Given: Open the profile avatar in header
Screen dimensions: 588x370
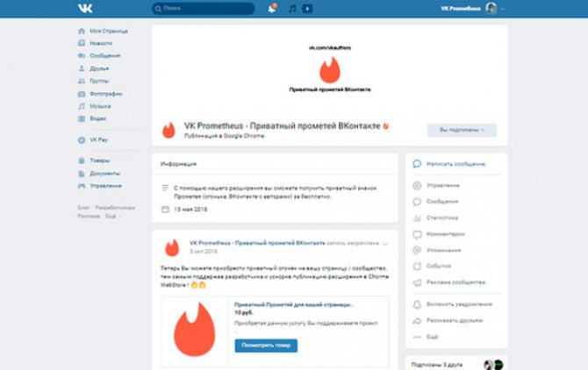Looking at the screenshot, I should (x=491, y=8).
